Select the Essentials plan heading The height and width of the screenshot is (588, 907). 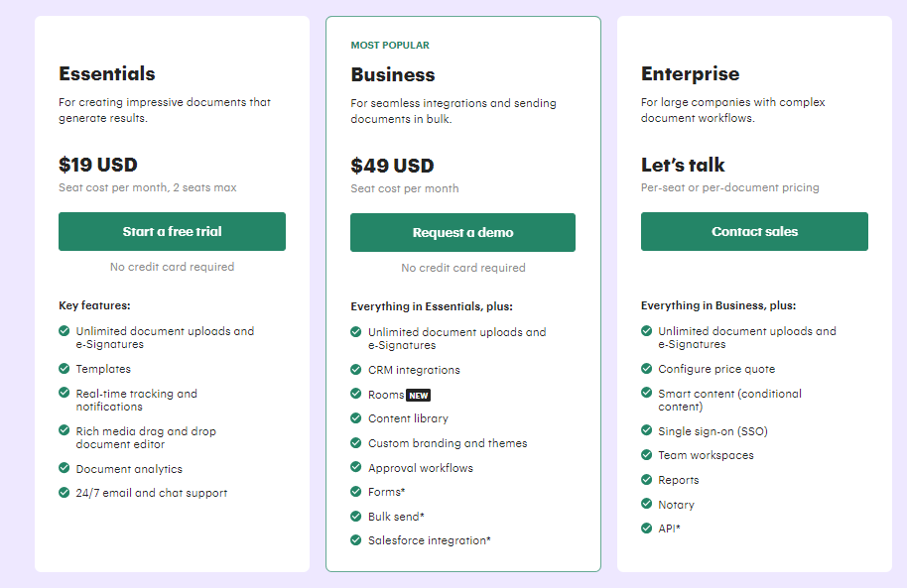point(107,73)
